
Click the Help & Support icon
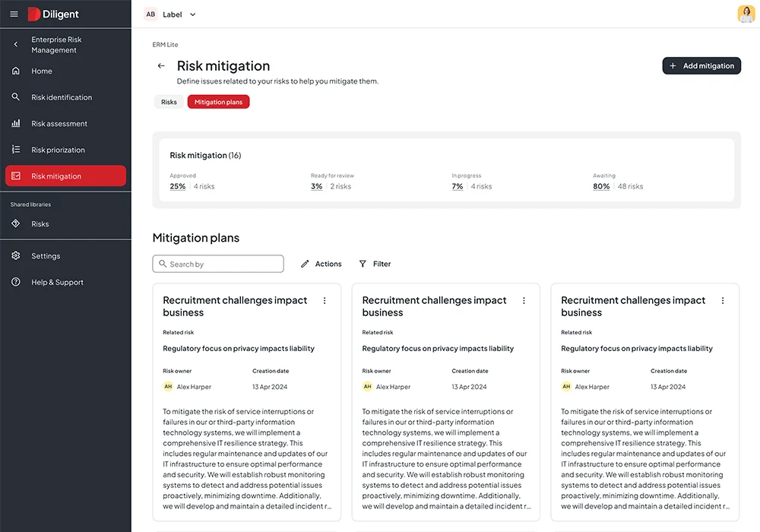pyautogui.click(x=15, y=281)
